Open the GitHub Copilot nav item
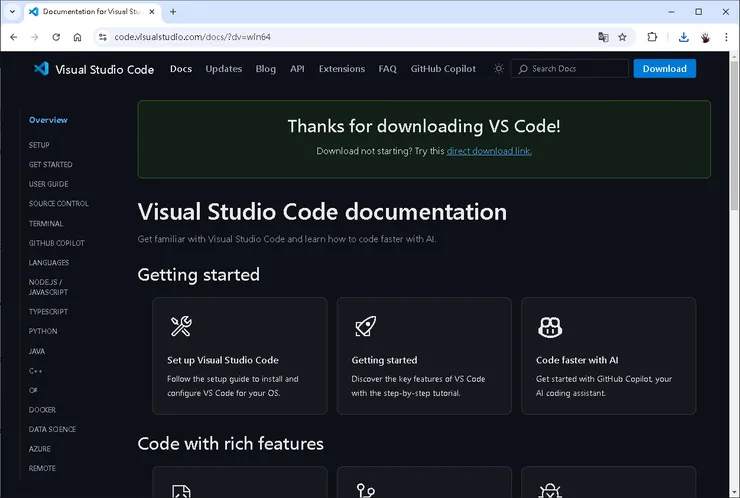Image resolution: width=740 pixels, height=498 pixels. pyautogui.click(x=443, y=69)
